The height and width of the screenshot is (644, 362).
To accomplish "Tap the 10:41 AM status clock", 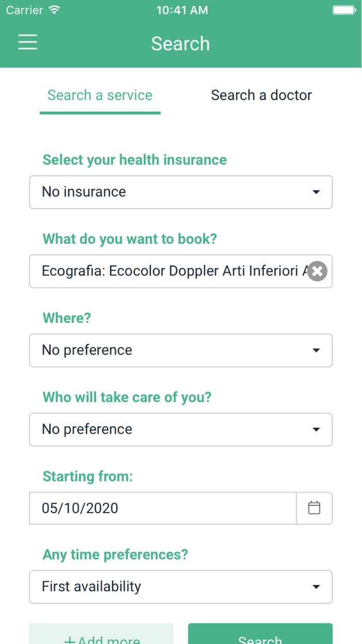I will click(x=182, y=10).
